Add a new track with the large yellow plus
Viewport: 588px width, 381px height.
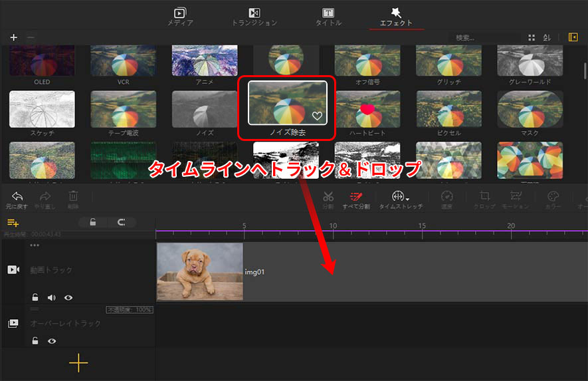tap(78, 363)
